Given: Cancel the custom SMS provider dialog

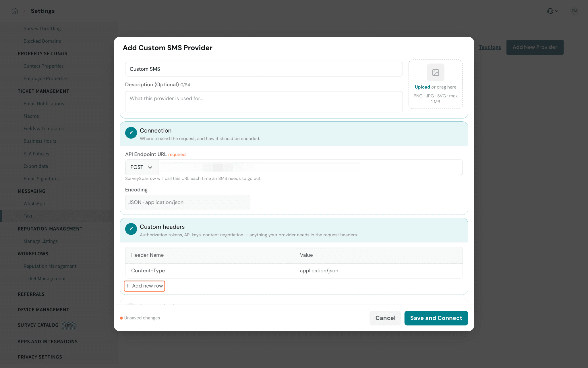Looking at the screenshot, I should click(x=385, y=318).
